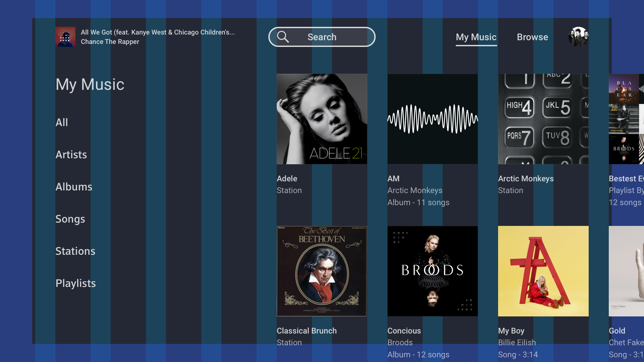Click 'Album - 11 songs' text
The height and width of the screenshot is (362, 644).
tap(418, 202)
